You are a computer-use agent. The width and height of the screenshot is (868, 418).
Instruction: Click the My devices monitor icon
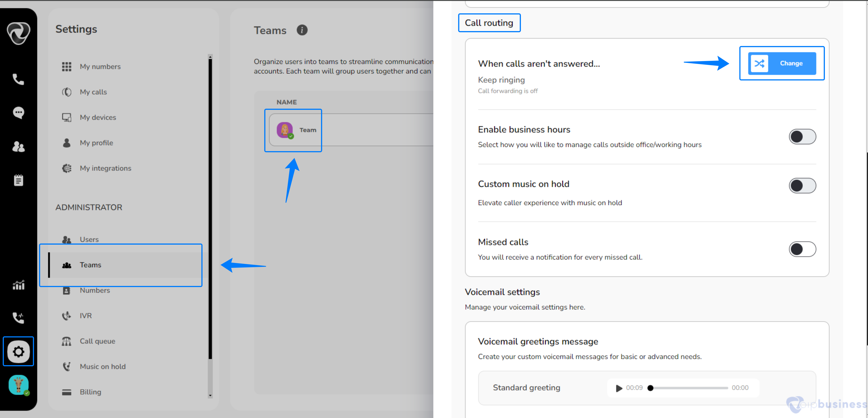tap(66, 117)
